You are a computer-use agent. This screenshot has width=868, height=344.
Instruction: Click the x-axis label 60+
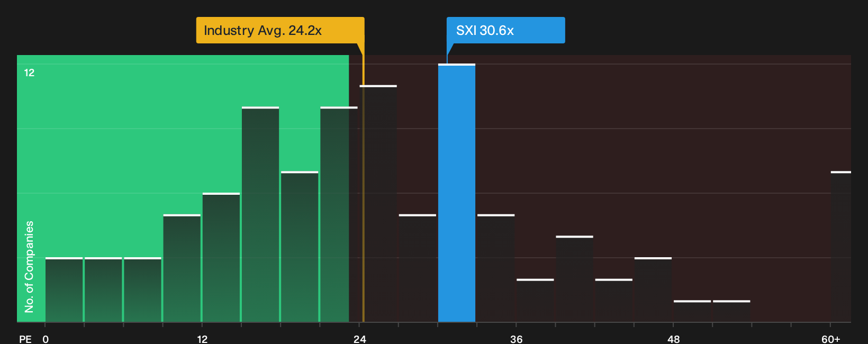(x=831, y=339)
